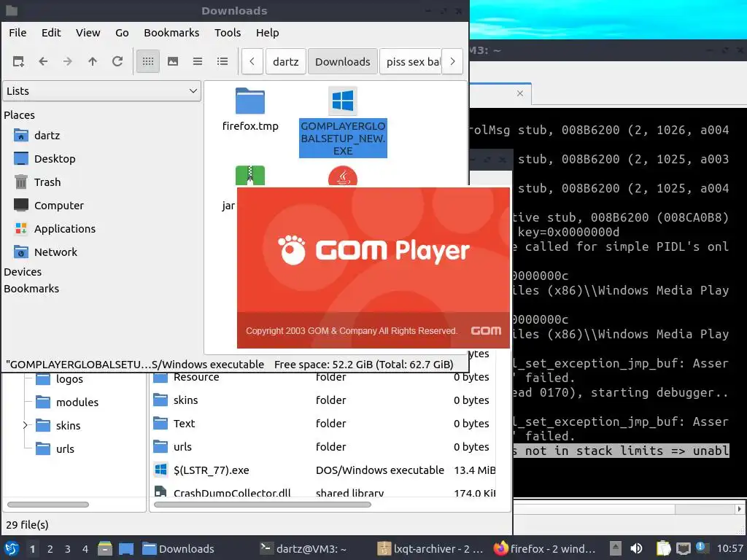Click archiver tree horizontal scrollbar
The image size is (747, 560).
click(48, 505)
